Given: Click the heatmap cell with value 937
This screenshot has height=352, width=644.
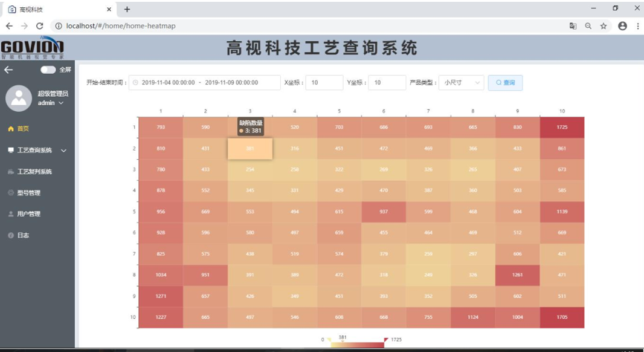Looking at the screenshot, I should tap(384, 212).
